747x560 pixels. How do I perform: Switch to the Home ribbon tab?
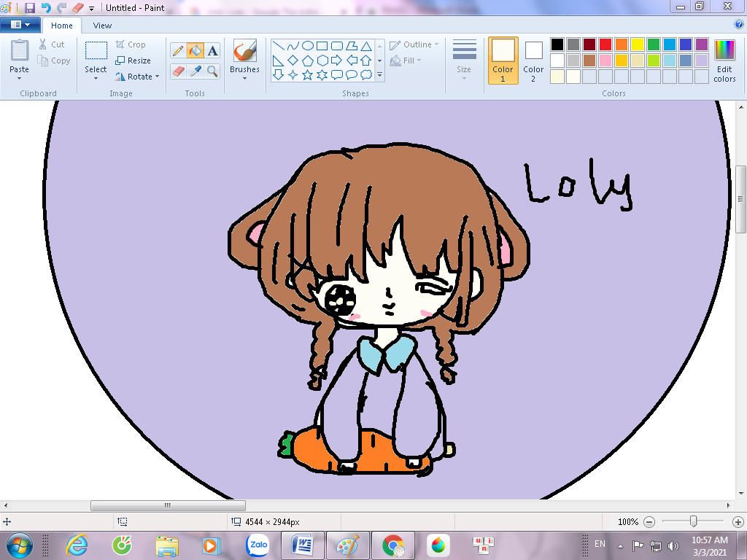click(x=62, y=26)
